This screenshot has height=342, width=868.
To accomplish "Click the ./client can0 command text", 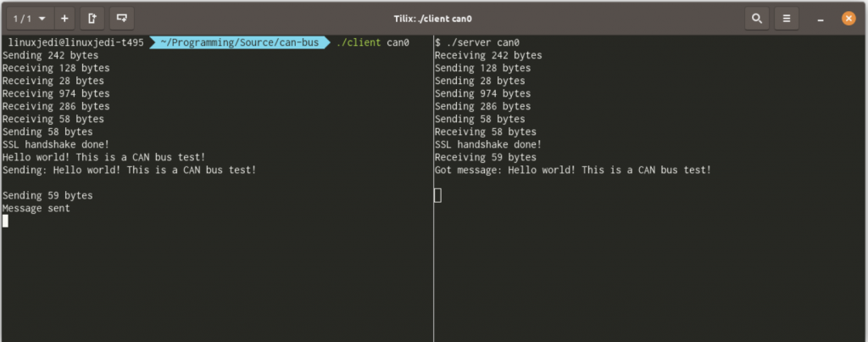I will [373, 42].
